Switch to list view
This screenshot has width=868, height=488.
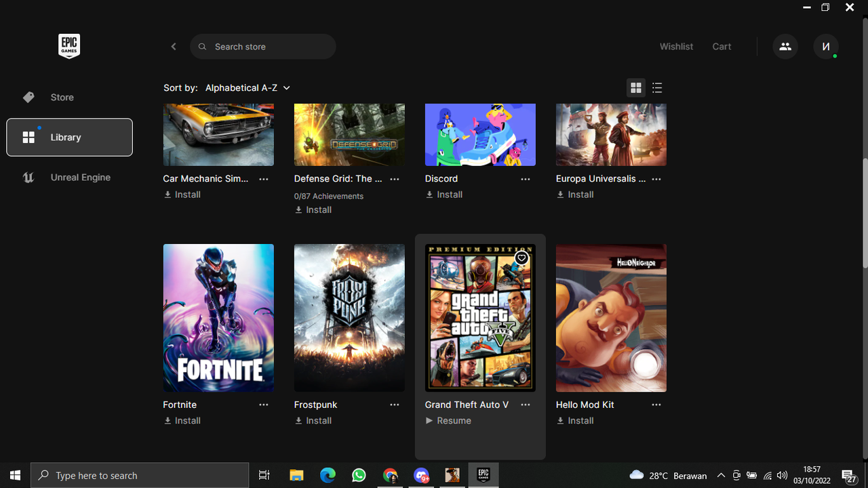(x=657, y=88)
